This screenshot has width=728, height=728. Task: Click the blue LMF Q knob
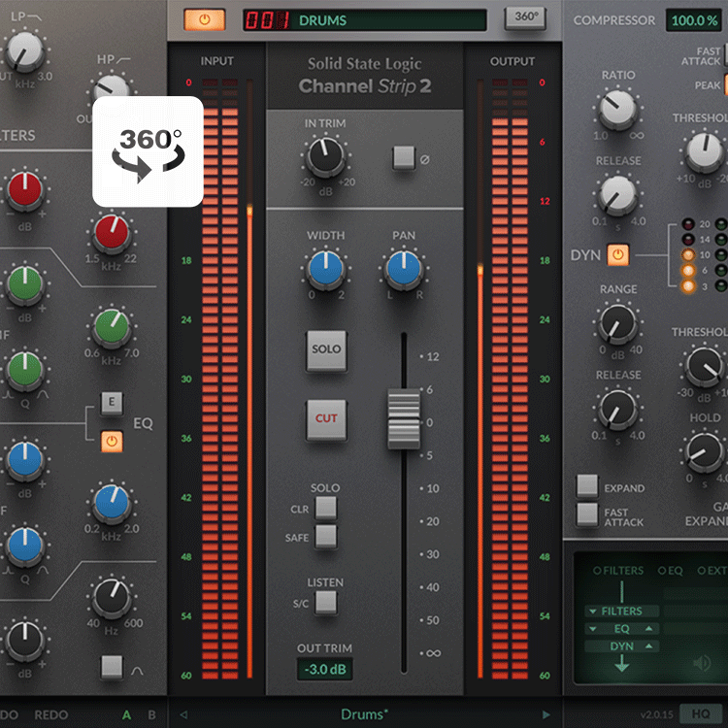24,546
